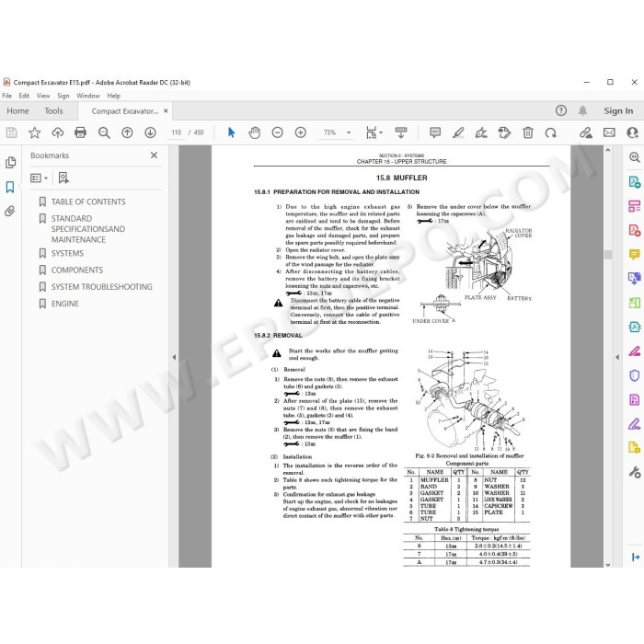The height and width of the screenshot is (644, 644).
Task: Open the find text magnifier
Action: pyautogui.click(x=104, y=132)
